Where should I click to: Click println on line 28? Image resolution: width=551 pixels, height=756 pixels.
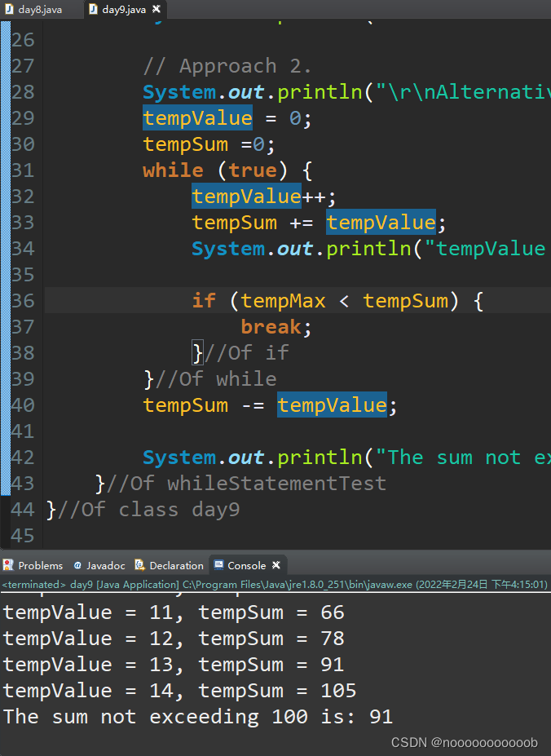click(320, 92)
